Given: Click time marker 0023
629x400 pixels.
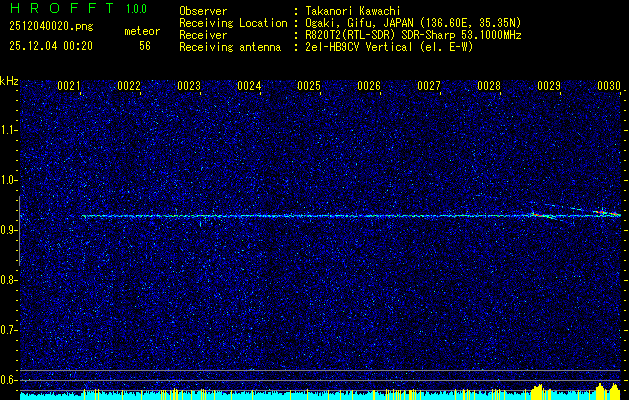Looking at the screenshot, I should click(189, 86).
